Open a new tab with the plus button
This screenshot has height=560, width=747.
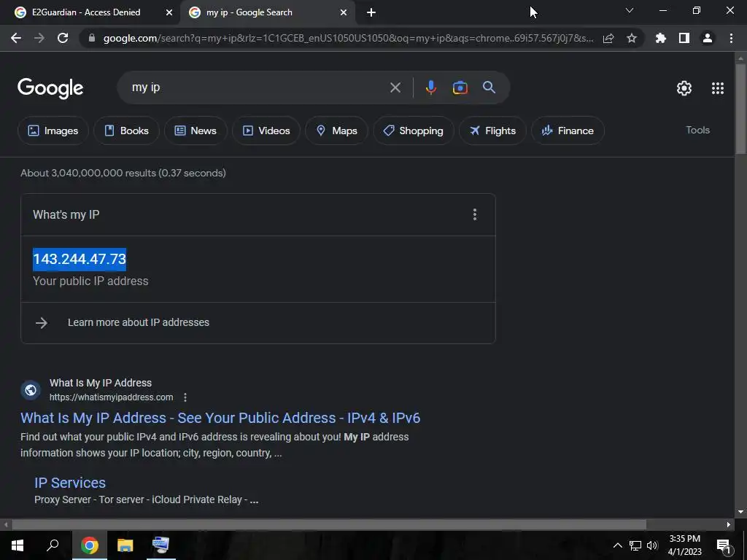(x=371, y=12)
